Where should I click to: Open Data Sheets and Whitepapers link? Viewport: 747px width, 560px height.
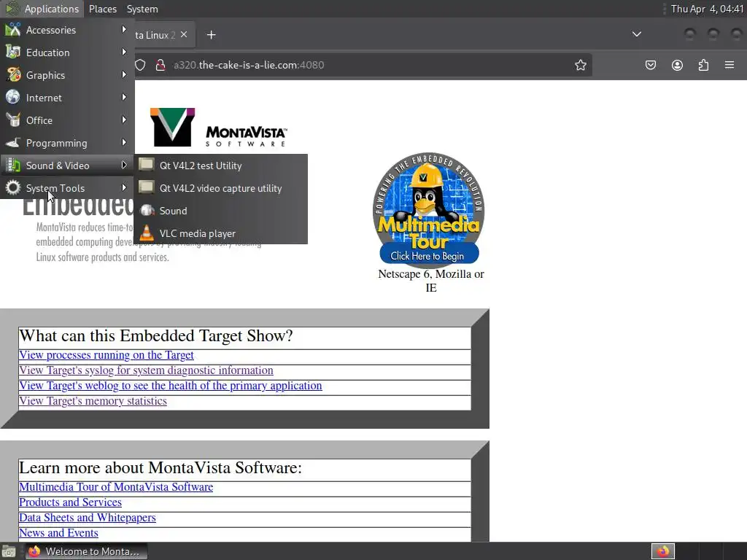tap(88, 518)
